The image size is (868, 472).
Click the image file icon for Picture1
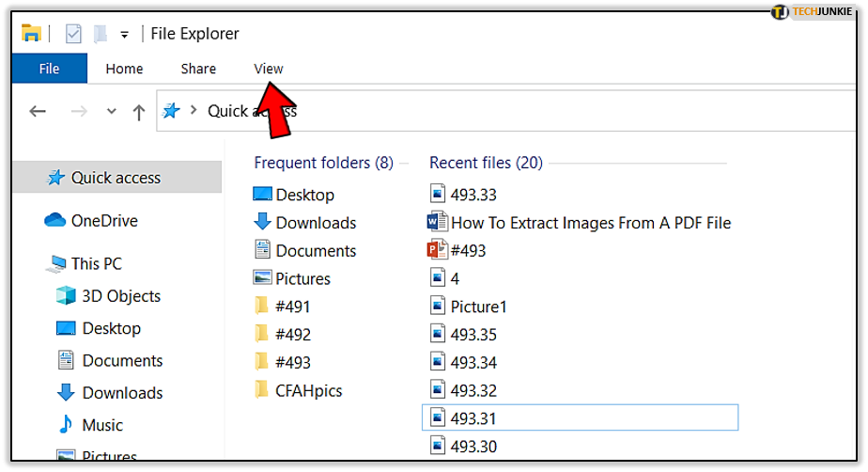[438, 306]
